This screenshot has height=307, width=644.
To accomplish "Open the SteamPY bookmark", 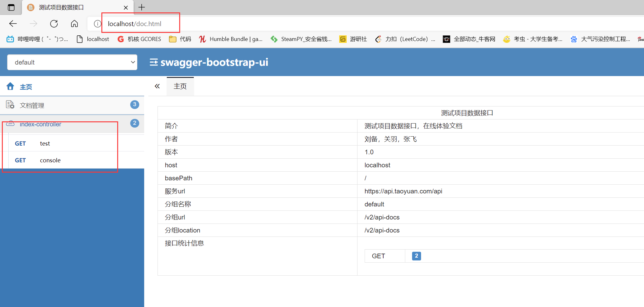I will pos(301,39).
